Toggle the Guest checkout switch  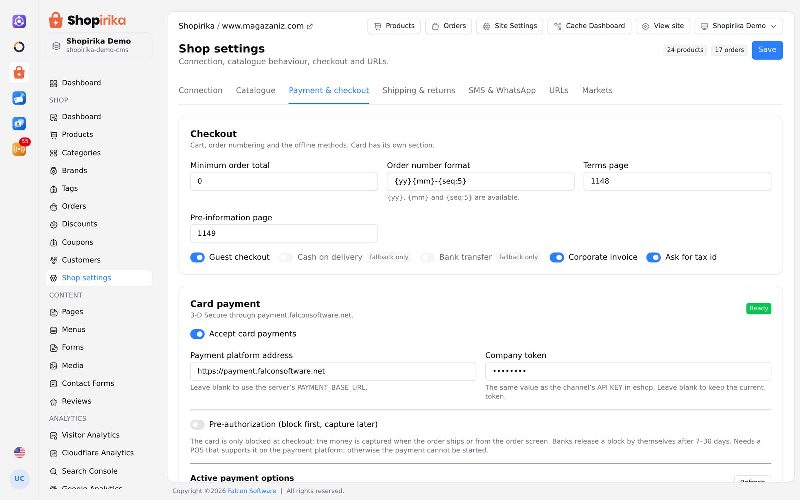click(x=197, y=258)
